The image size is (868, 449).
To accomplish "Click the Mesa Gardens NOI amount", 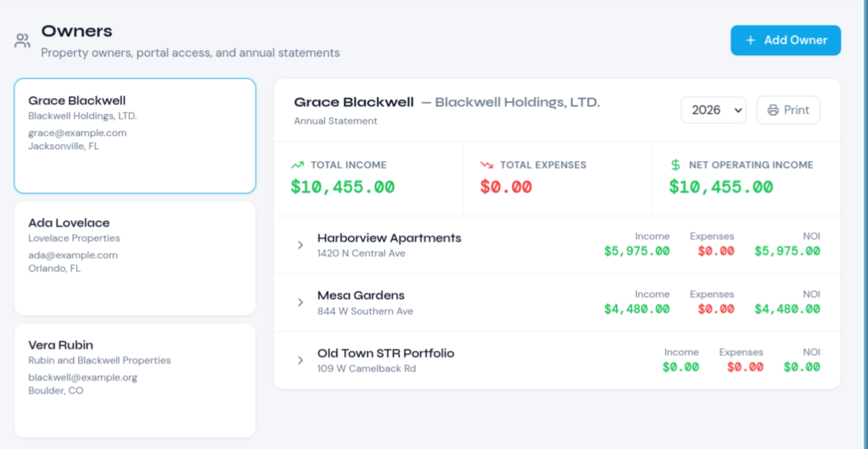I will tap(787, 309).
